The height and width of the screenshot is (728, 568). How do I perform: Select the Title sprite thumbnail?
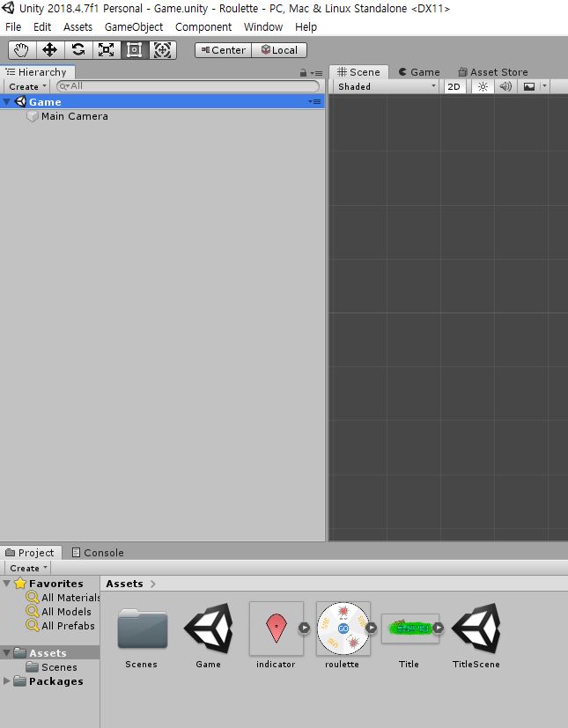[x=410, y=629]
